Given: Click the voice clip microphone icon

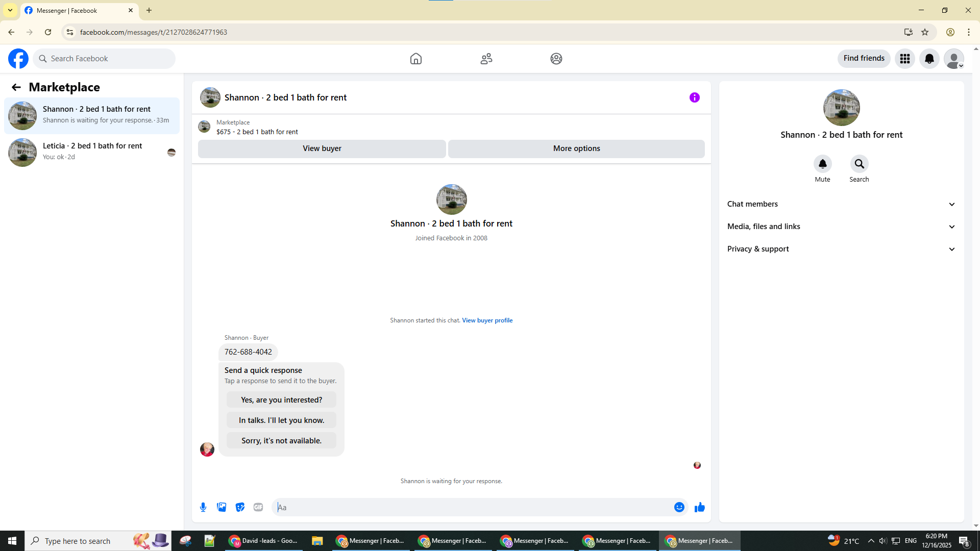Looking at the screenshot, I should [203, 507].
